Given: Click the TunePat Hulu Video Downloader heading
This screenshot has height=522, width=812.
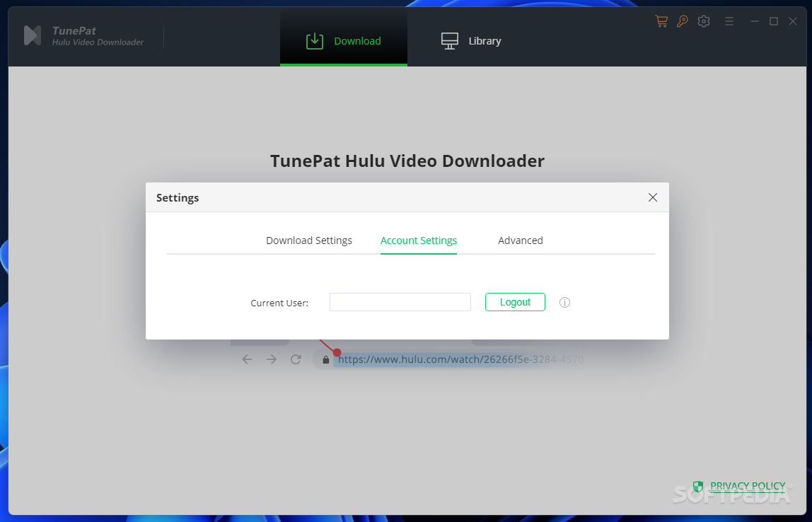Looking at the screenshot, I should 407,161.
